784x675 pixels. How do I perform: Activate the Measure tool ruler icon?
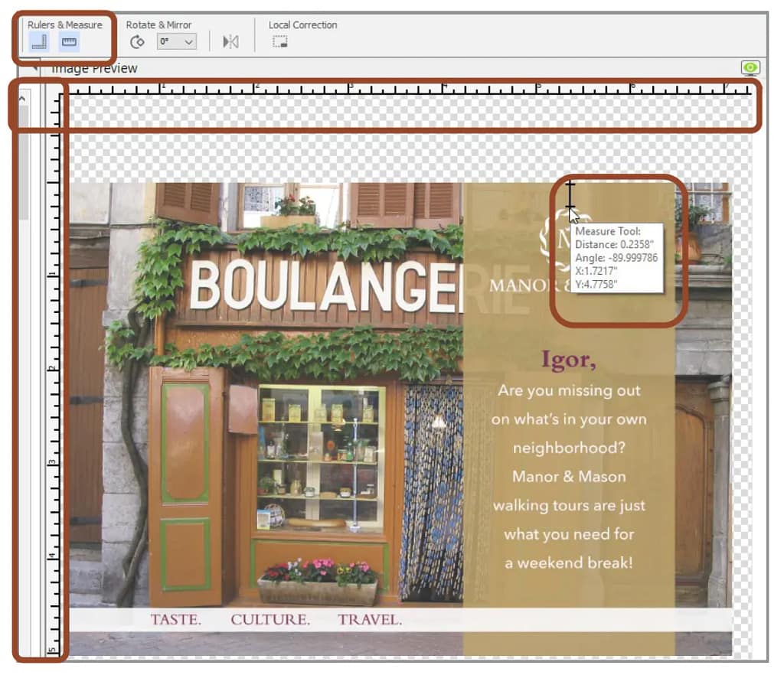[70, 42]
